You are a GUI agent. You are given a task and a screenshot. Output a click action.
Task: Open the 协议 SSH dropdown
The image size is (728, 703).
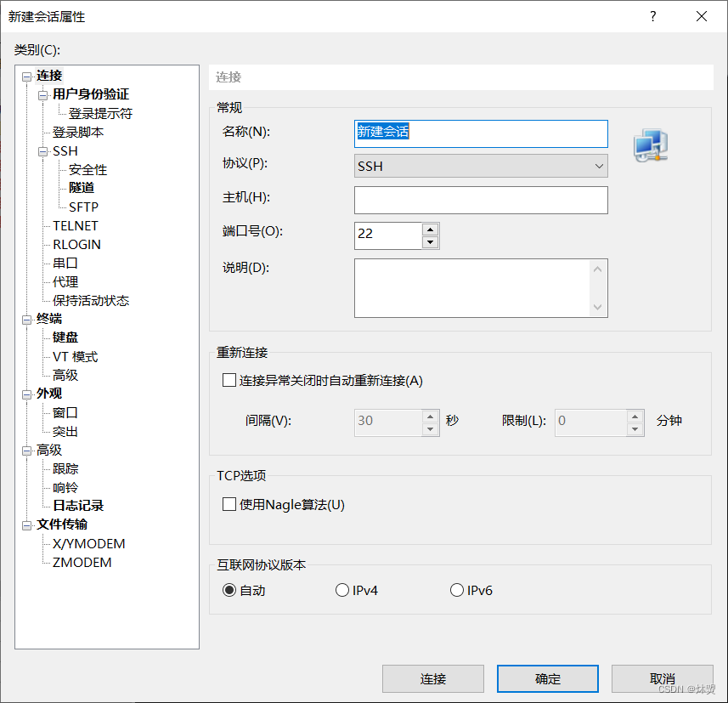tap(481, 166)
